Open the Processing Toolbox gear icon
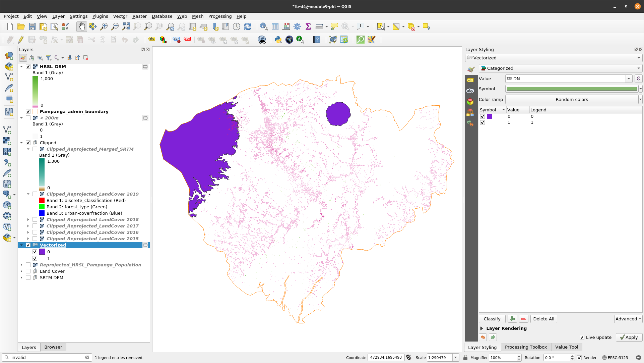The height and width of the screenshot is (363, 644). click(x=297, y=27)
